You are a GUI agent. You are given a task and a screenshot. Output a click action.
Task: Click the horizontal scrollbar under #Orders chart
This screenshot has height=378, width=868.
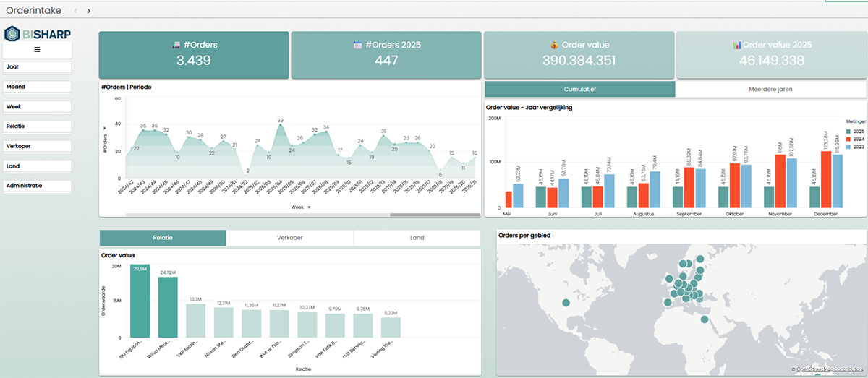420,215
